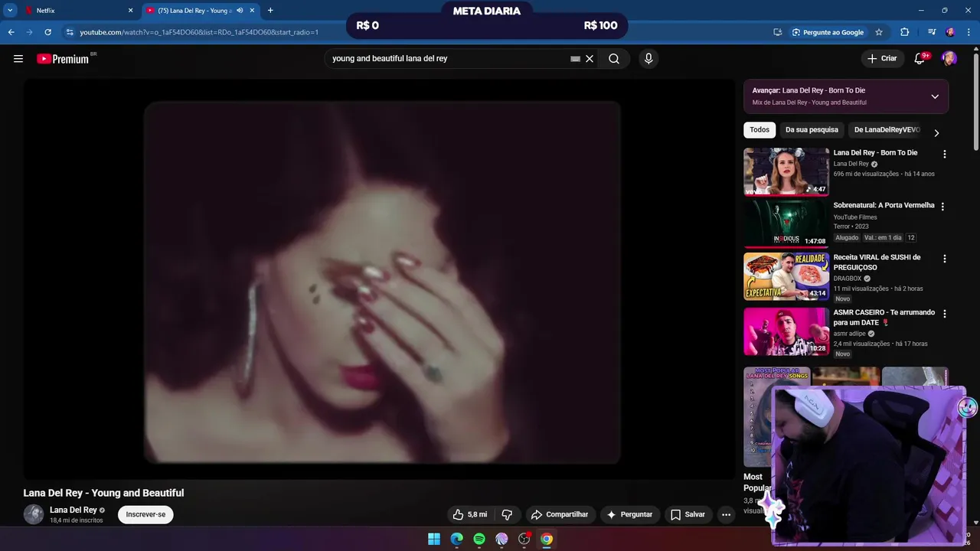Open Spotify from the taskbar
Viewport: 980px width, 551px height.
pos(479,539)
